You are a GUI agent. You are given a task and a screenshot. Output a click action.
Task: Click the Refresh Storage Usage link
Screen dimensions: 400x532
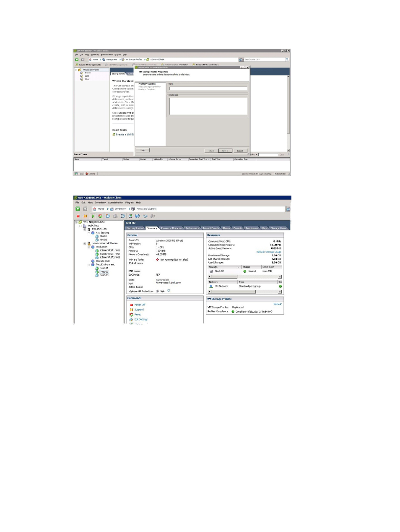(x=269, y=252)
